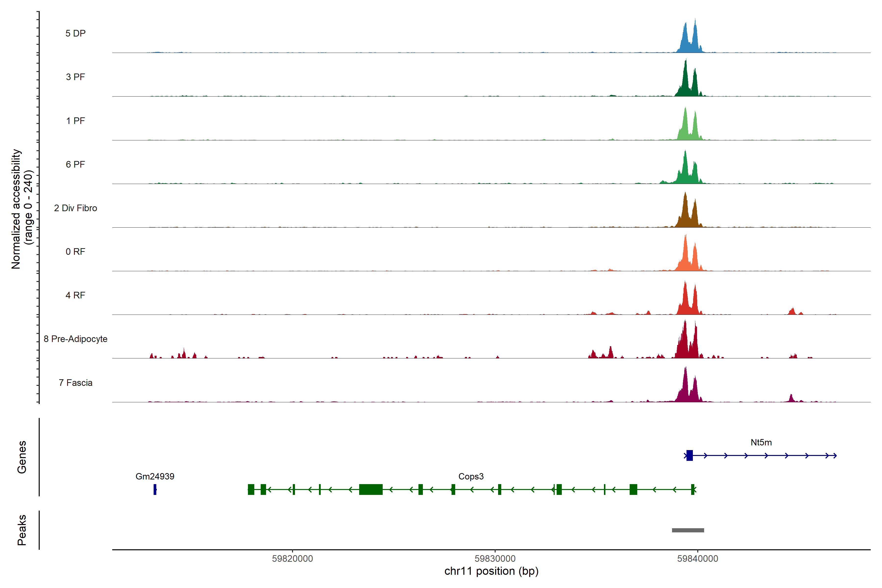This screenshot has width=882, height=588.
Task: Click the 8 Pre-Adipocyte track label
Action: coord(75,339)
